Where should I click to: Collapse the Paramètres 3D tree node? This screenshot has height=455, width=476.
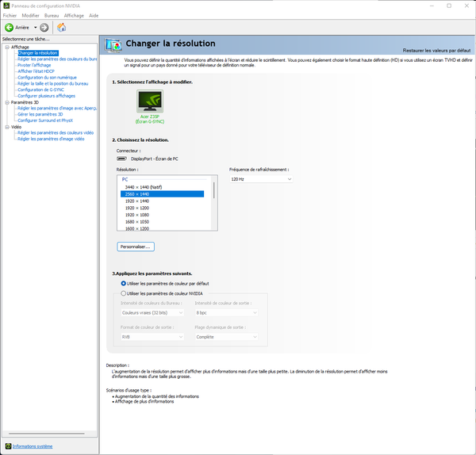point(7,102)
